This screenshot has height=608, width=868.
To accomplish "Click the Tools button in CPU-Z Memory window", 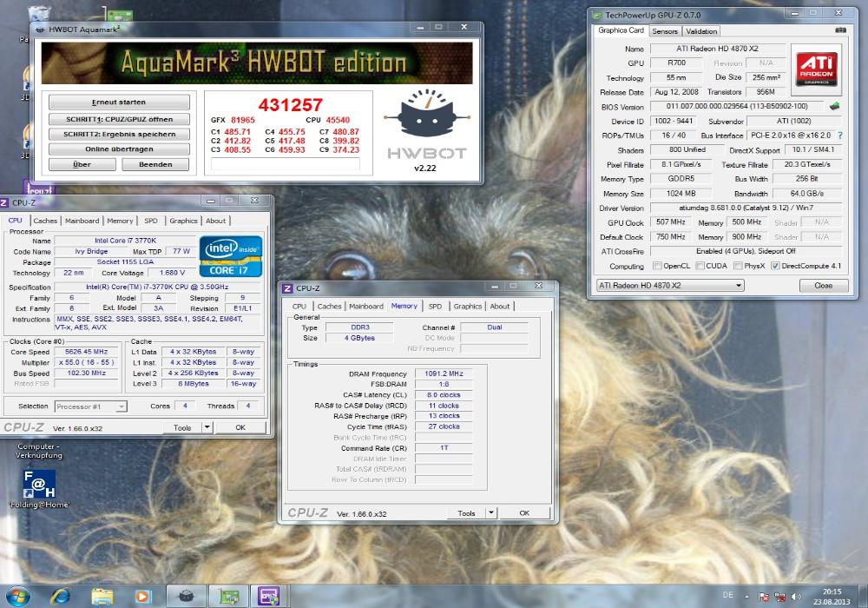I will [x=466, y=512].
